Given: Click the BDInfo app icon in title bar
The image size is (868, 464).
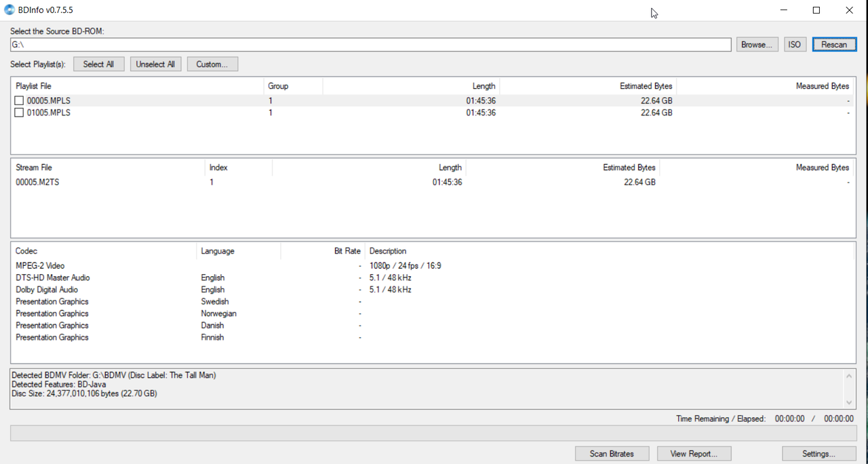Looking at the screenshot, I should (9, 10).
